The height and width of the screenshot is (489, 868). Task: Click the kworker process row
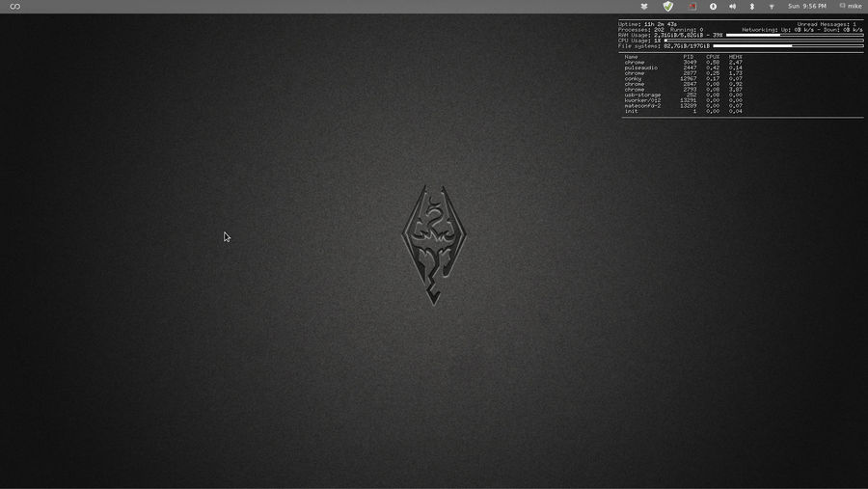[x=683, y=100]
